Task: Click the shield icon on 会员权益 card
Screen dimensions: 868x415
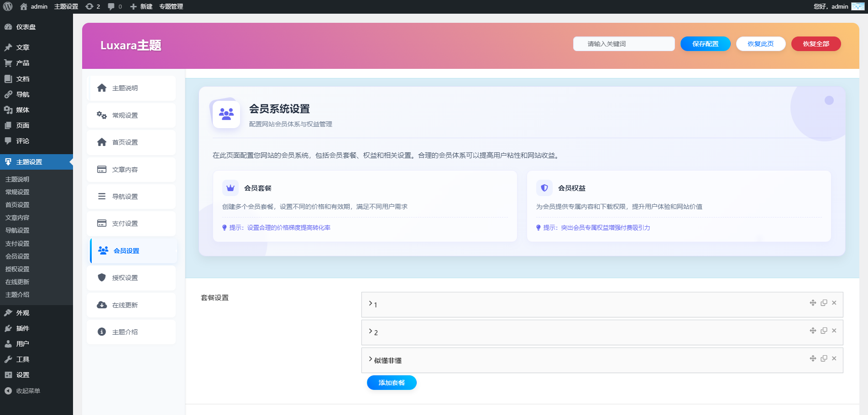Action: coord(544,187)
